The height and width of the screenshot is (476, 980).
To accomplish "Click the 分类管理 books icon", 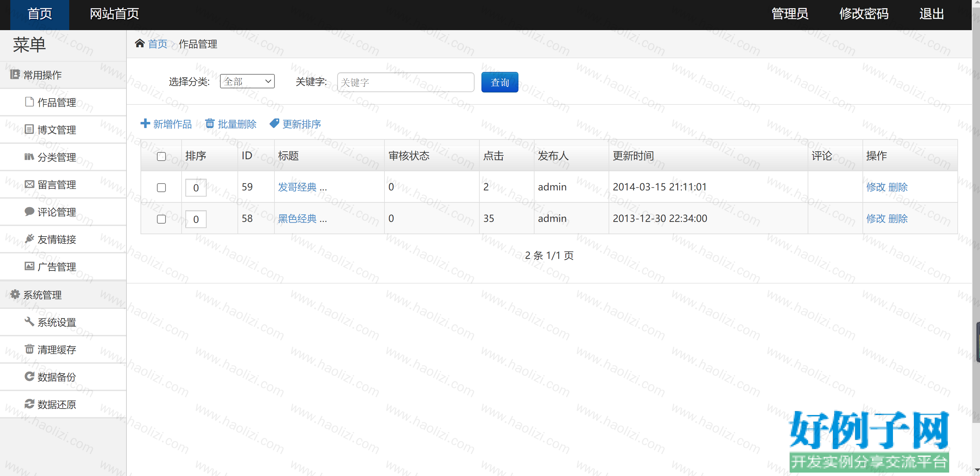I will coord(29,156).
